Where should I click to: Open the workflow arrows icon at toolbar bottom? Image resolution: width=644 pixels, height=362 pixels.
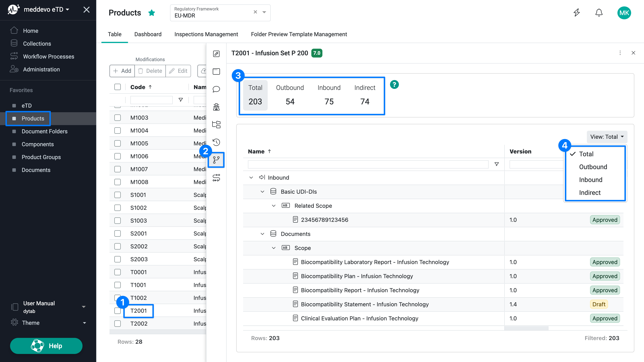tap(216, 178)
